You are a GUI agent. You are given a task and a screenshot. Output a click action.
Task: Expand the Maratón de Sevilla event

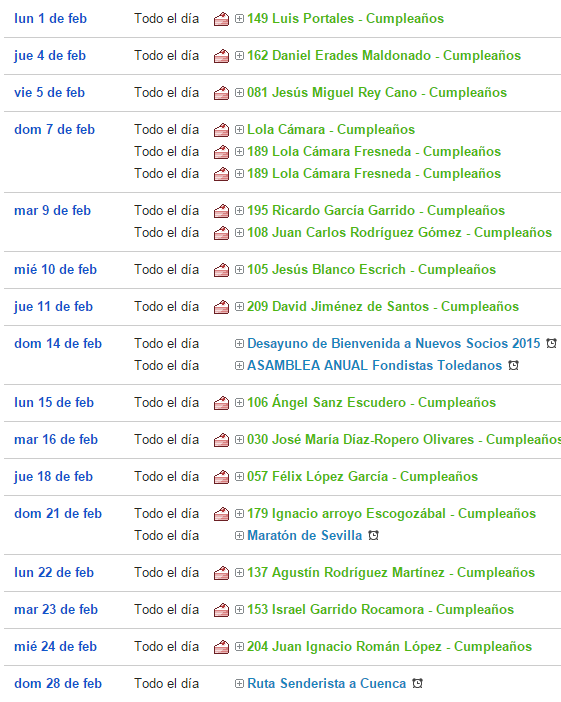(x=240, y=535)
